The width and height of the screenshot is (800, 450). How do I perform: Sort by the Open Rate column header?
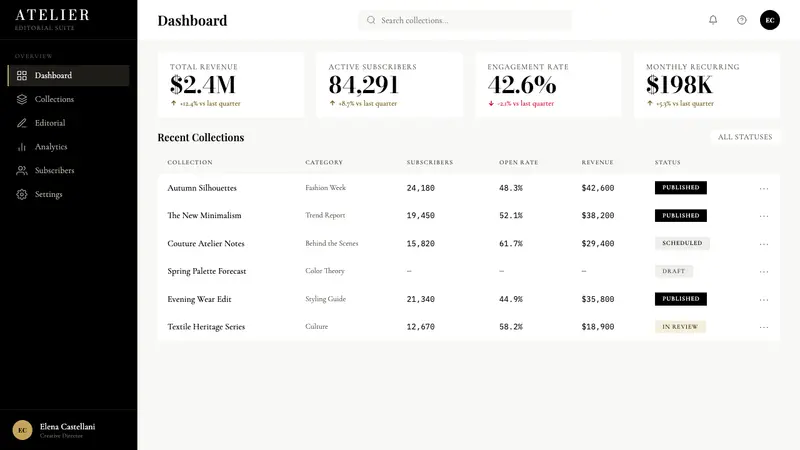click(x=518, y=162)
